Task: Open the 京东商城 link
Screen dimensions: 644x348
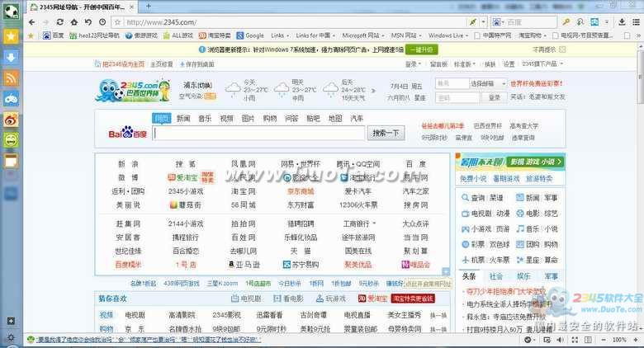Action: coord(301,191)
